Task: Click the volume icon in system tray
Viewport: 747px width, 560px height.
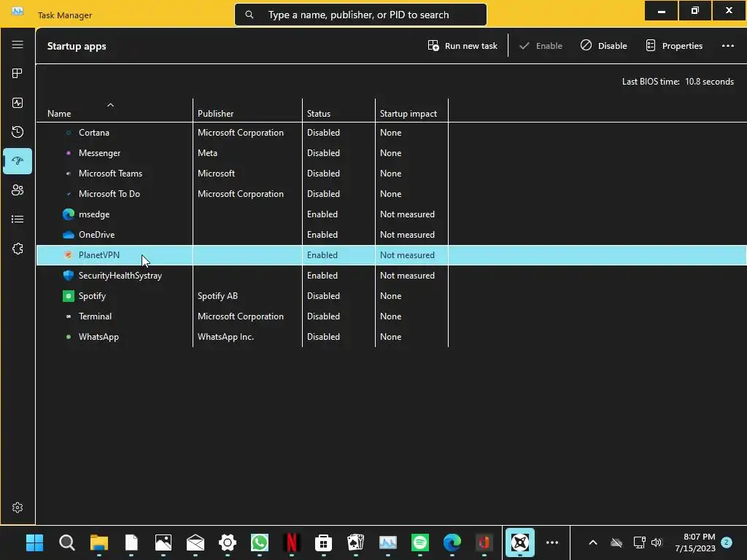Action: (657, 542)
